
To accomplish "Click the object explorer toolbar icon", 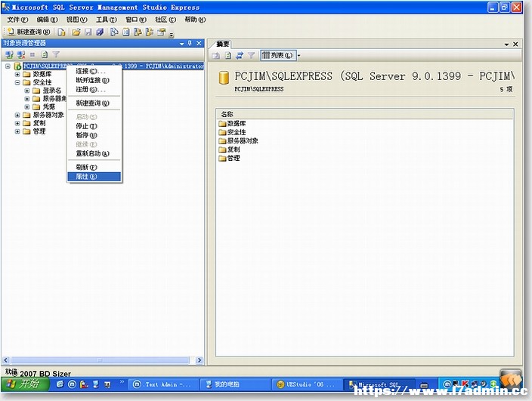I will pos(138,32).
